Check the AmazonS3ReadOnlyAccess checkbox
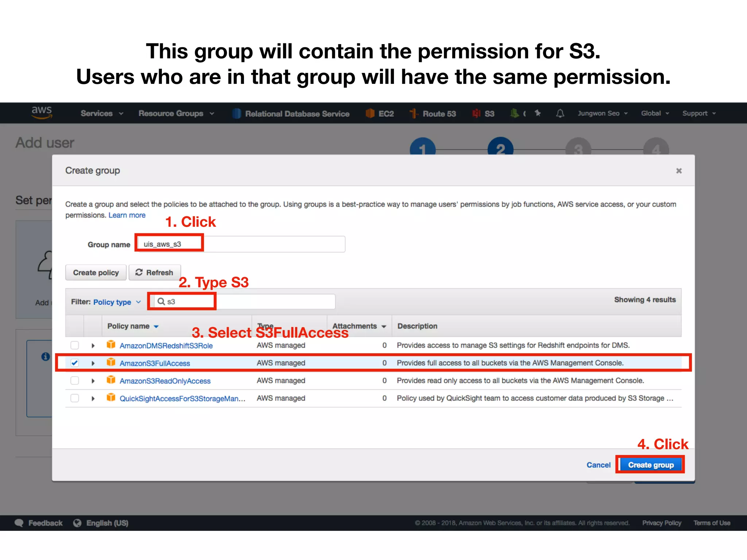Viewport: 747px width, 560px height. 75,381
